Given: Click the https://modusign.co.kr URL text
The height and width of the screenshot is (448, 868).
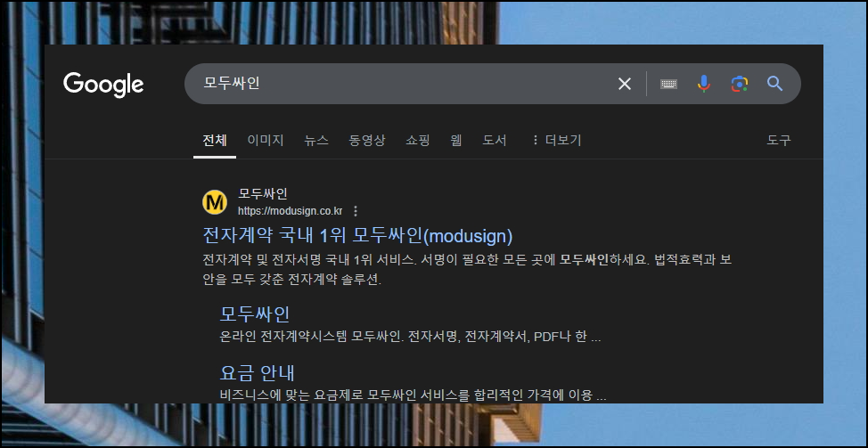Looking at the screenshot, I should coord(290,211).
